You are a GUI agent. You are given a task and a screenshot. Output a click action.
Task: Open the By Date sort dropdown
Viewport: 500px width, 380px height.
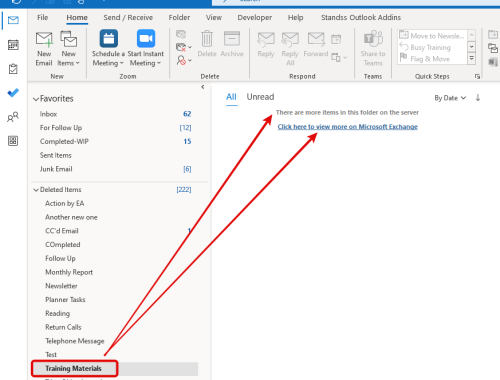(x=450, y=98)
